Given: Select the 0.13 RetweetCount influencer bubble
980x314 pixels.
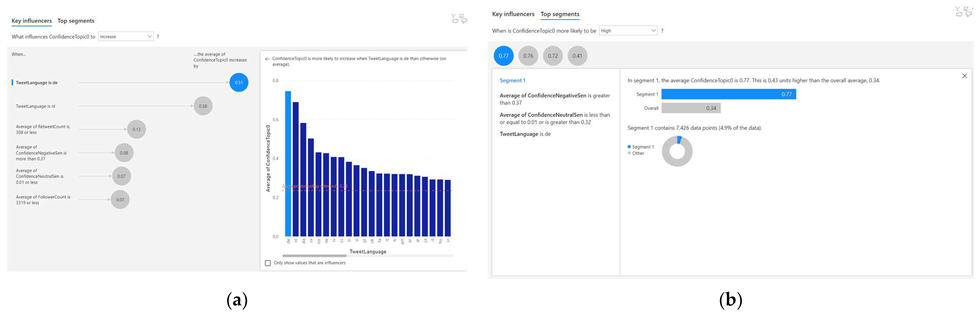Looking at the screenshot, I should tap(137, 129).
